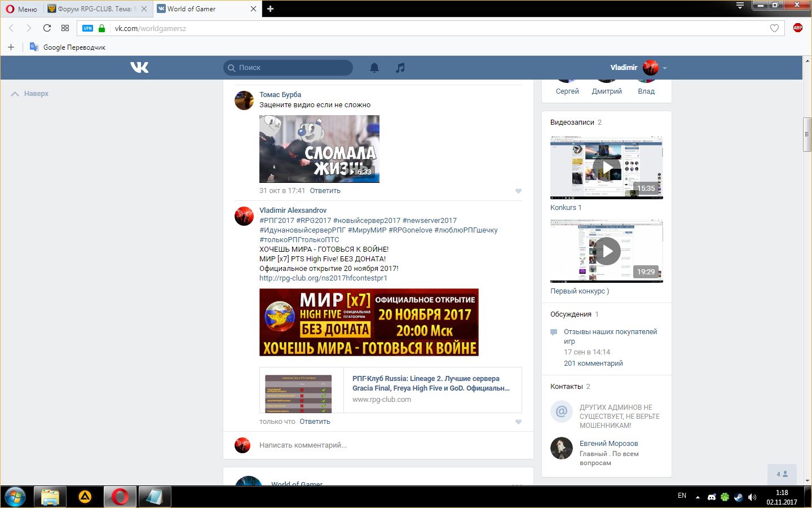Open the green clover tray icon
This screenshot has width=812, height=508.
pos(725,497)
